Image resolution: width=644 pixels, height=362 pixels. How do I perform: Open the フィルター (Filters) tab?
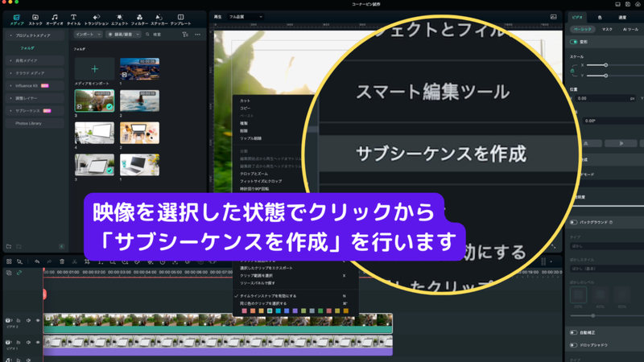tap(139, 19)
